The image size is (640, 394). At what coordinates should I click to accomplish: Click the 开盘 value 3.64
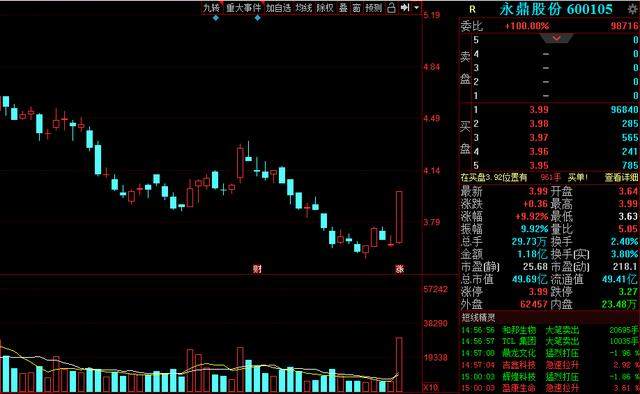tap(628, 191)
